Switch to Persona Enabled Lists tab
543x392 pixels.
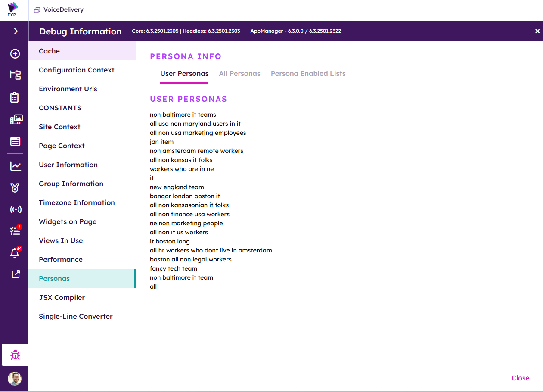308,74
